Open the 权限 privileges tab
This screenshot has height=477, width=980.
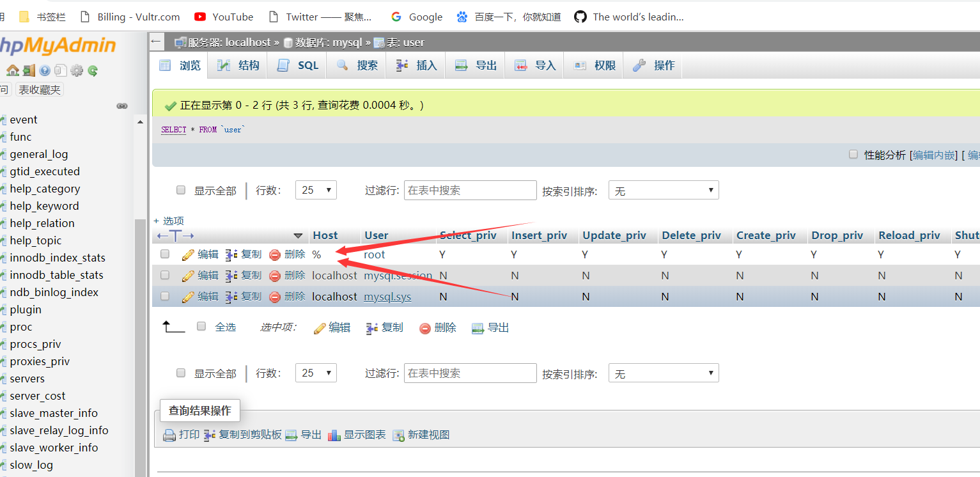click(x=595, y=65)
